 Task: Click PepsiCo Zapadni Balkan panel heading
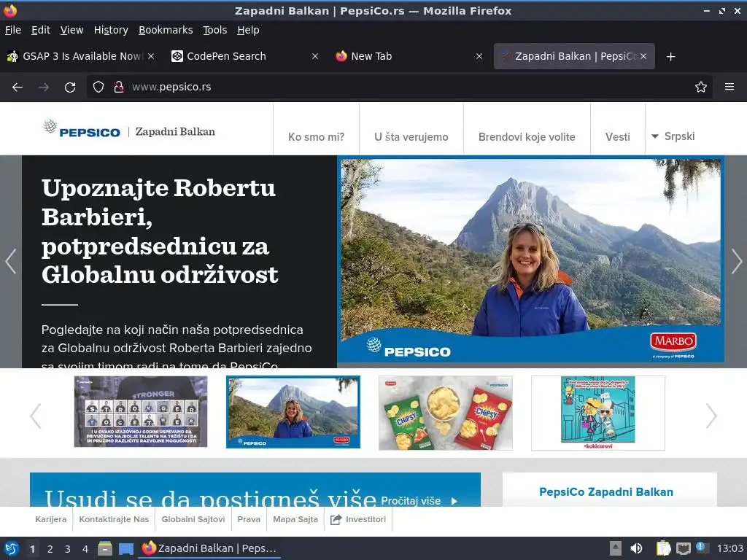click(x=606, y=492)
